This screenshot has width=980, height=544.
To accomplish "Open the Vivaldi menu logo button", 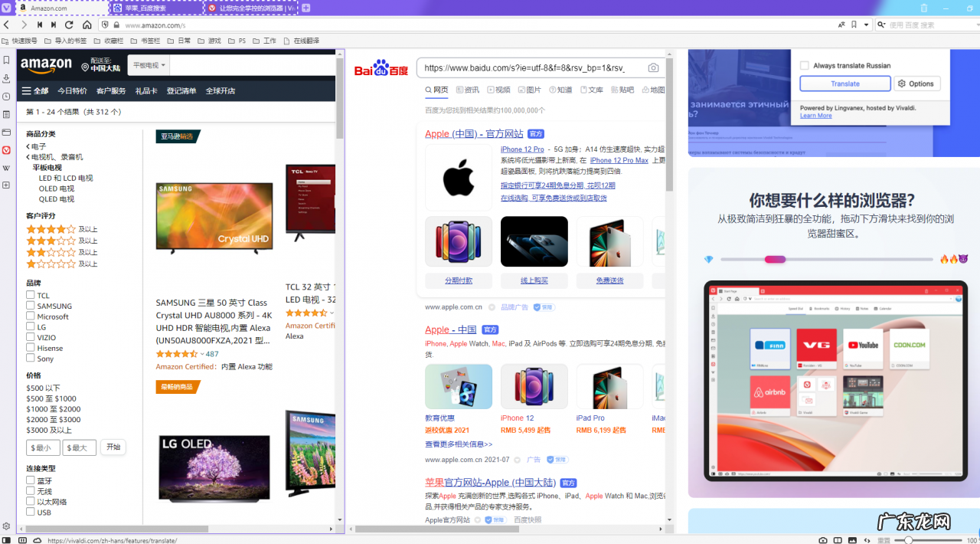I will point(7,8).
